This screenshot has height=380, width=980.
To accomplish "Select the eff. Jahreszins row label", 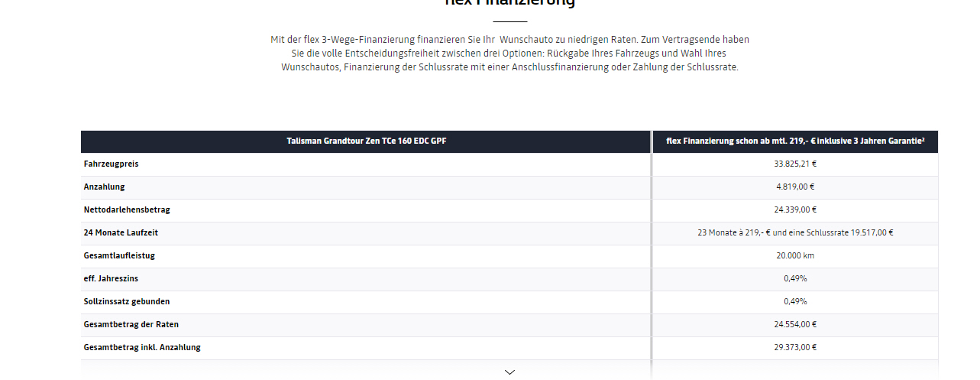I will [112, 278].
